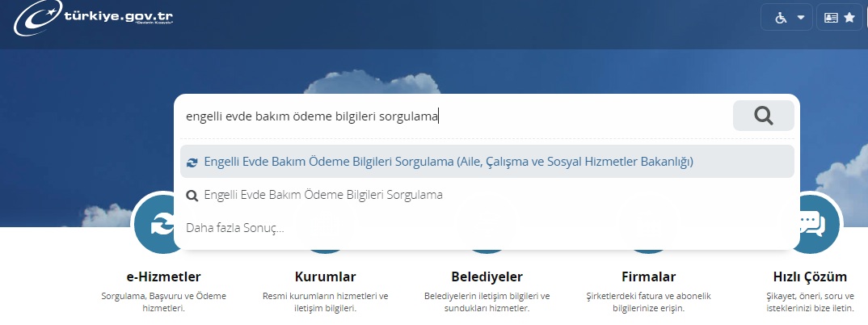
Task: Click the description text under Belediyeler
Action: (487, 302)
